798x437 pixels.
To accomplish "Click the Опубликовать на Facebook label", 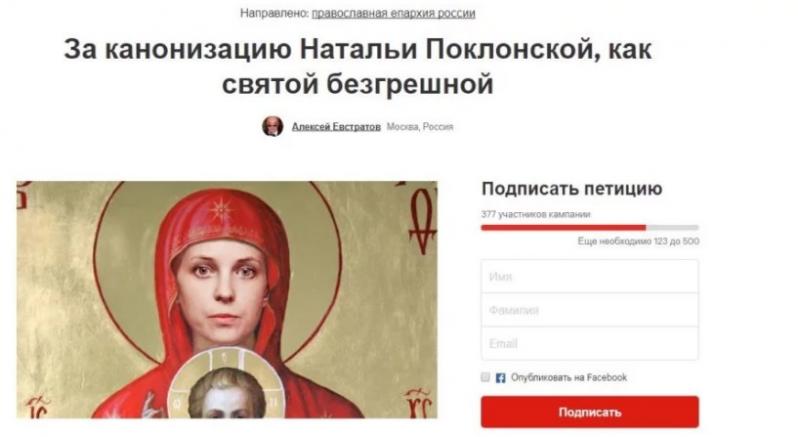I will coord(569,377).
